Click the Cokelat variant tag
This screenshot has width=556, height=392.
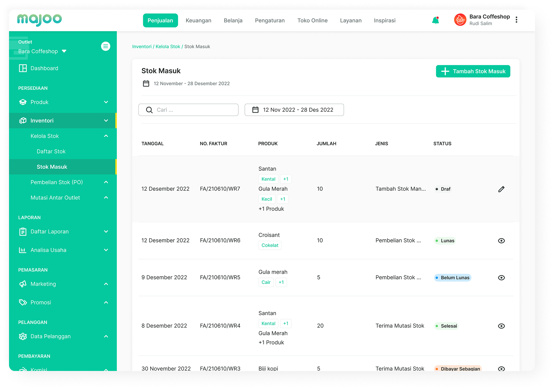pyautogui.click(x=270, y=245)
